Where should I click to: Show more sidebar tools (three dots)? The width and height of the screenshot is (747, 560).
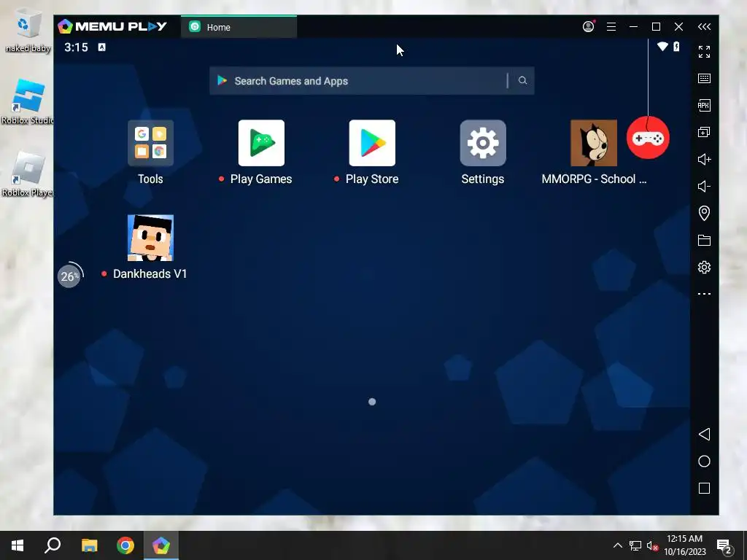pyautogui.click(x=704, y=294)
